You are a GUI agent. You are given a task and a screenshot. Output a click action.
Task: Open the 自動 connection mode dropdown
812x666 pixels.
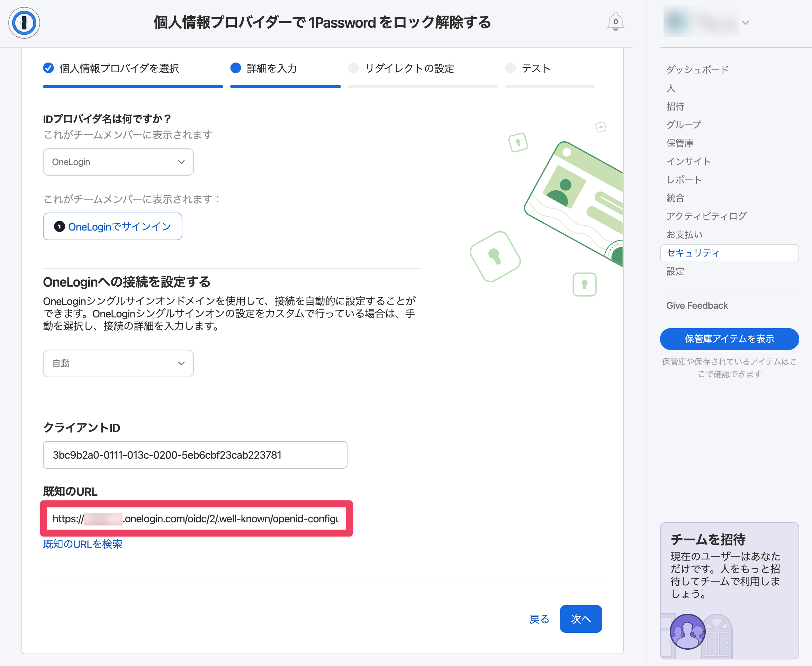coord(118,363)
